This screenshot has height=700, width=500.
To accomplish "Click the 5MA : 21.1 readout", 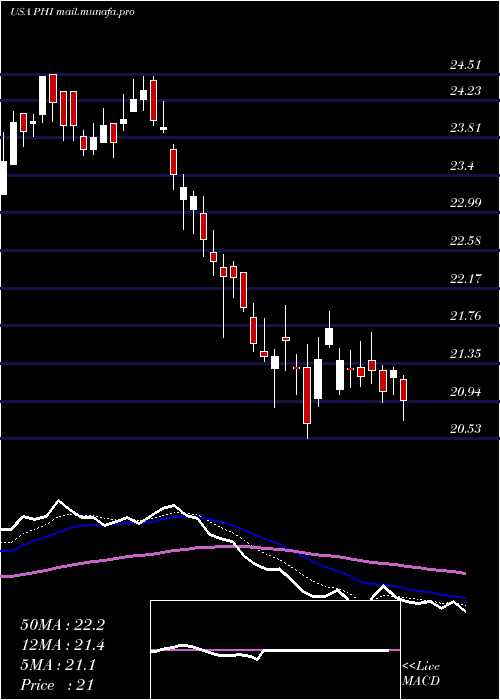I will point(58,665).
